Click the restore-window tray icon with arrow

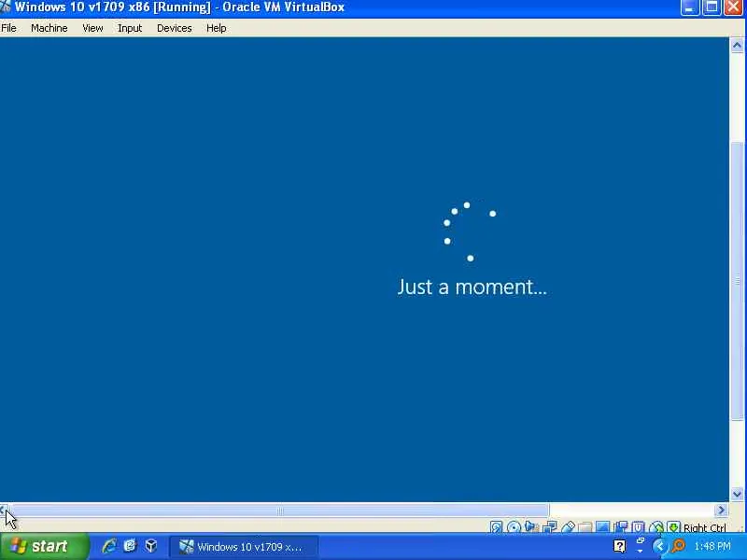(640, 546)
